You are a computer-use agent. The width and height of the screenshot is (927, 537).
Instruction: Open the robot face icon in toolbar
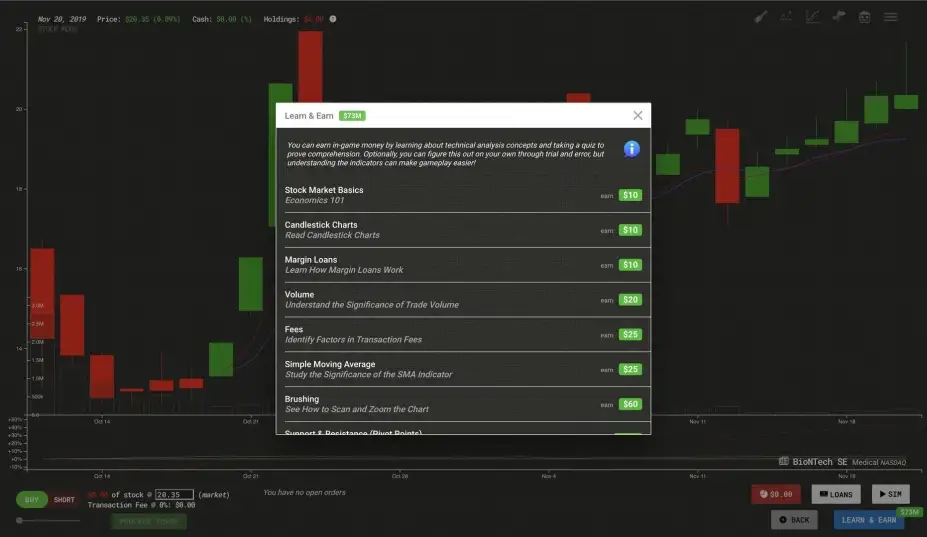[864, 17]
